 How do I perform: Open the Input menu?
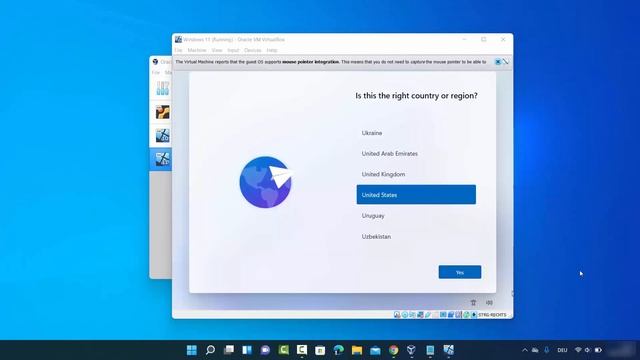(x=233, y=50)
